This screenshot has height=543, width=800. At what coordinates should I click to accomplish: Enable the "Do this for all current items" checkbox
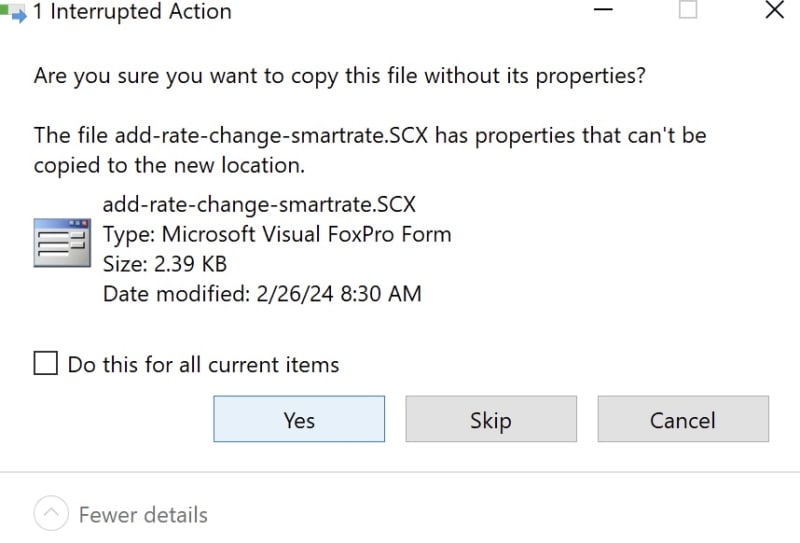[45, 363]
